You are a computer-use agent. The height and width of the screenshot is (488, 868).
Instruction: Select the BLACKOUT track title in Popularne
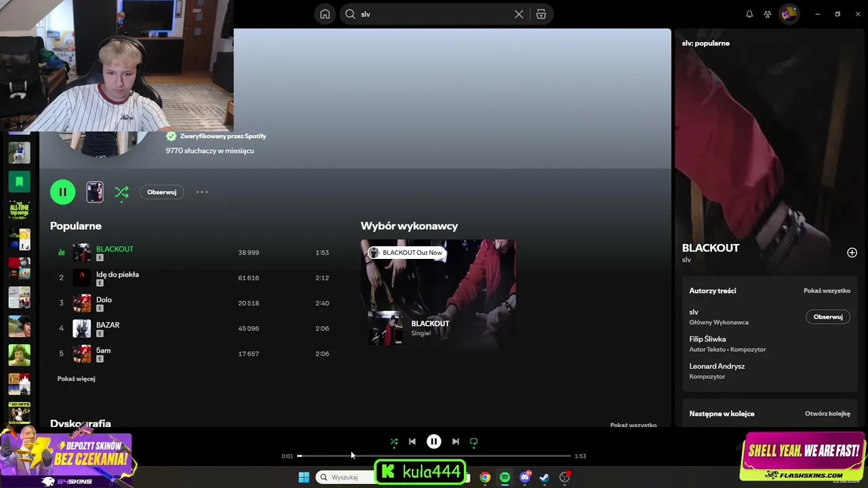(115, 249)
